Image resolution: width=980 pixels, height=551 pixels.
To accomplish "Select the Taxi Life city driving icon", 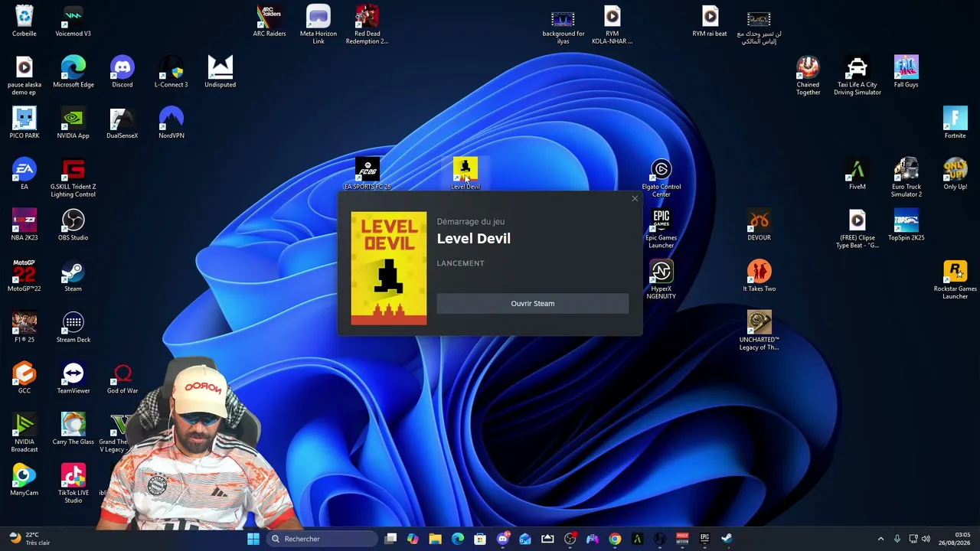I will click(x=857, y=76).
